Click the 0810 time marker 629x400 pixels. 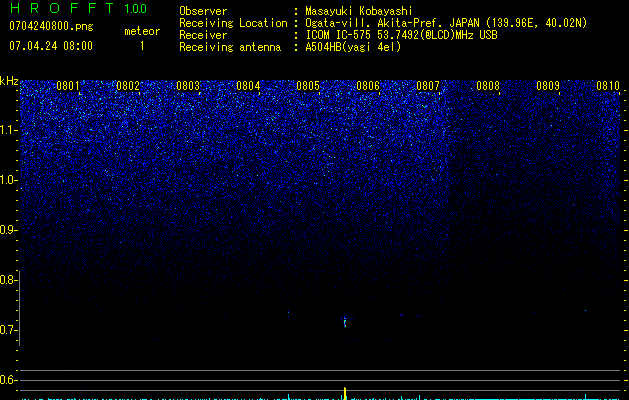pos(608,86)
